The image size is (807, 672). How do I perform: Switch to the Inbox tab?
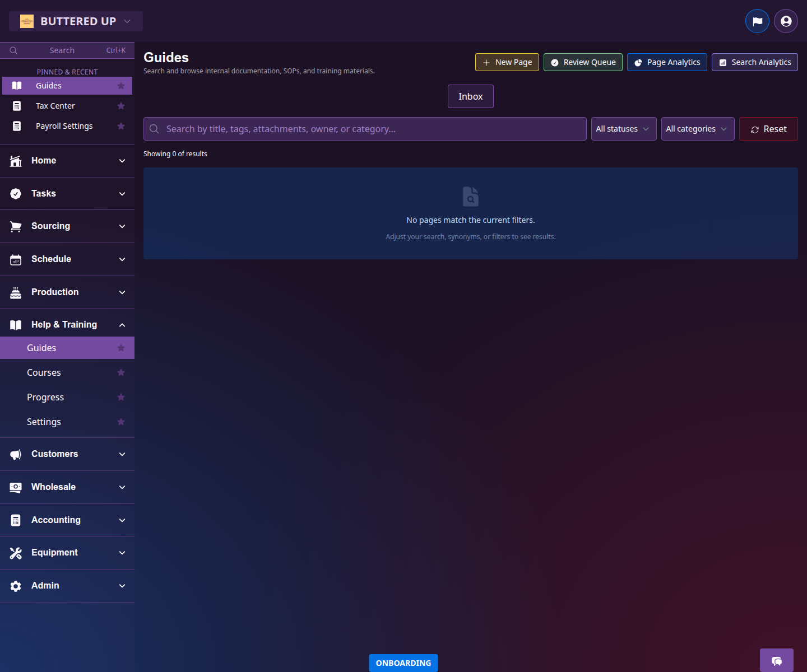(470, 96)
